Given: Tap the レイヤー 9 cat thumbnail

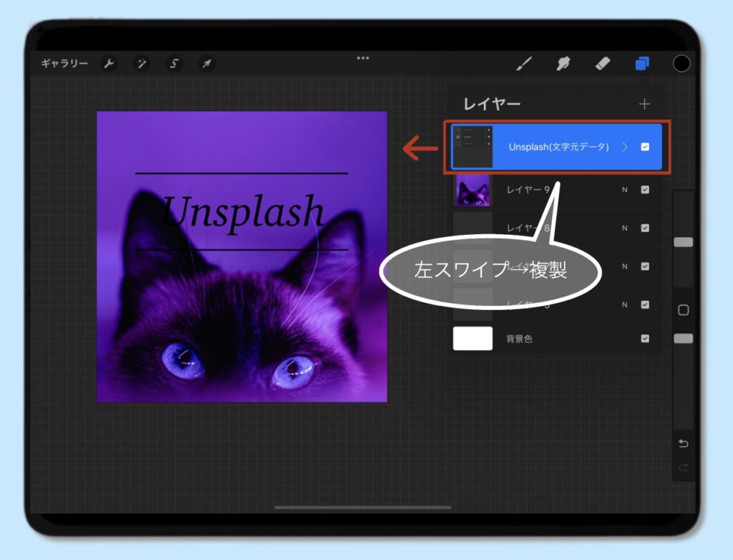Looking at the screenshot, I should coord(472,190).
